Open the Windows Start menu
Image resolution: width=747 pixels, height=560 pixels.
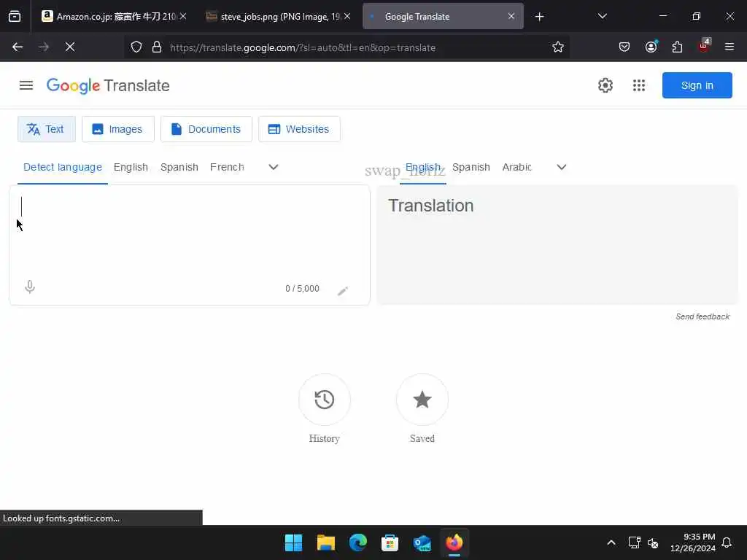pos(293,542)
